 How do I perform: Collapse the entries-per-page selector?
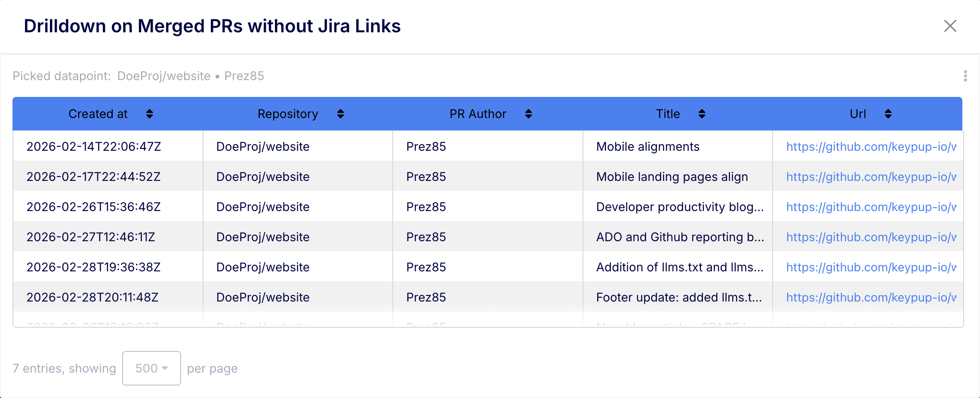click(151, 368)
